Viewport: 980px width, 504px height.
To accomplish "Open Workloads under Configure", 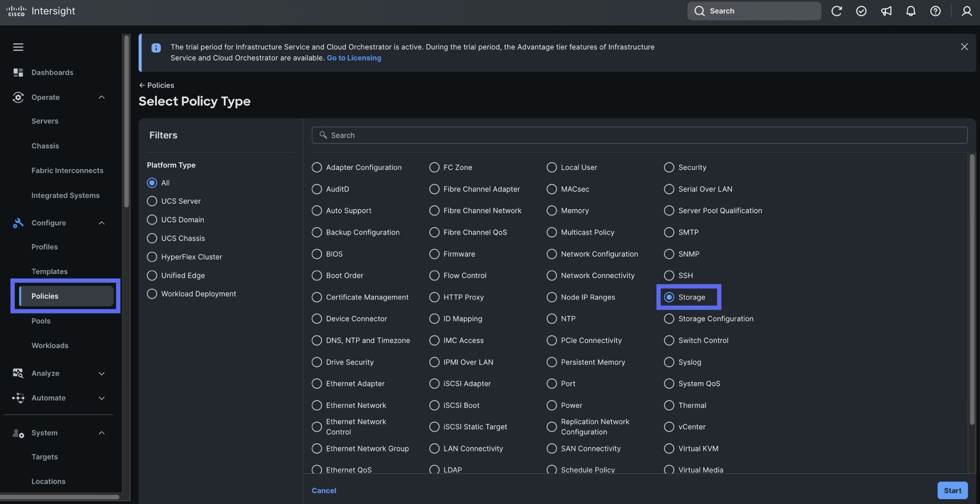I will pyautogui.click(x=50, y=346).
